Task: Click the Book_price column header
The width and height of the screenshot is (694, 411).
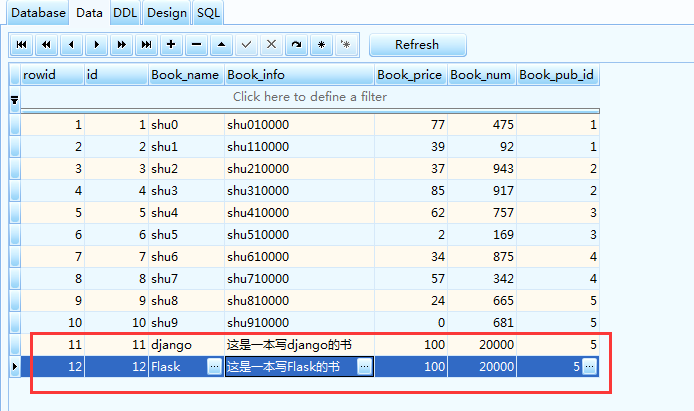Action: coord(411,75)
